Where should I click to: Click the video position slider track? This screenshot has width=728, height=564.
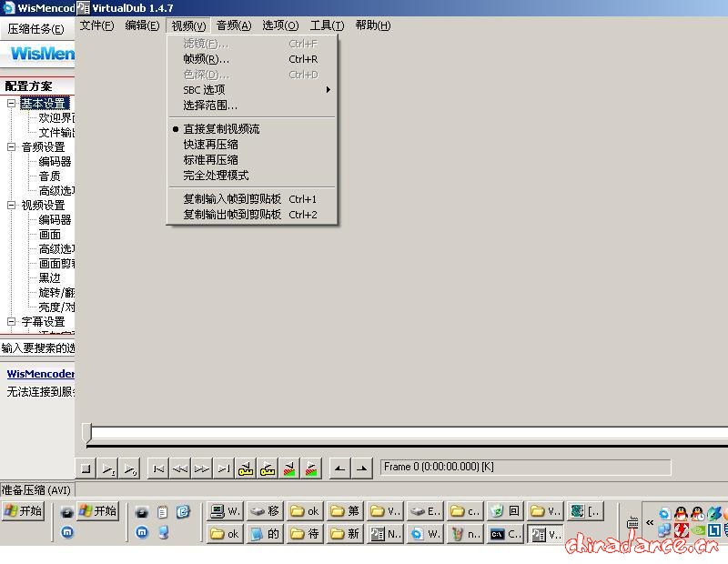click(x=400, y=434)
